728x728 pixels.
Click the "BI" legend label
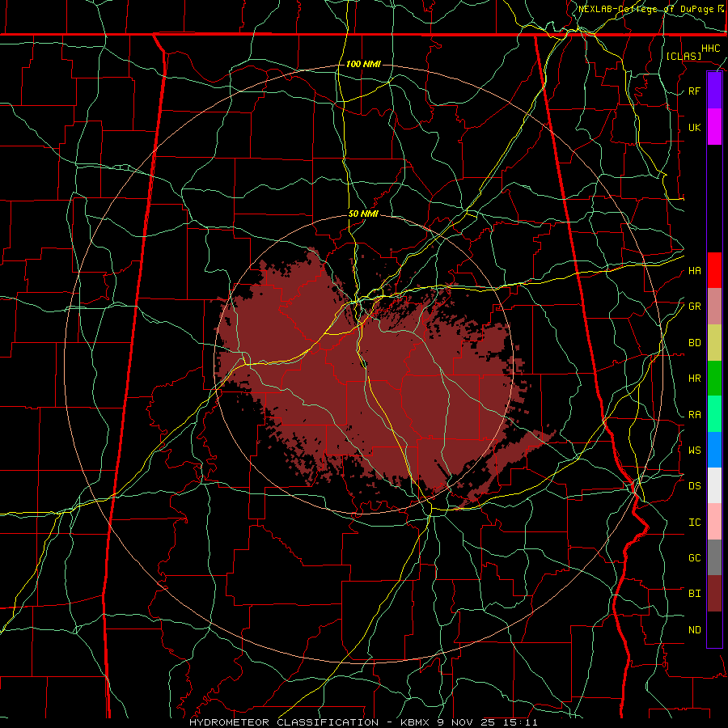(695, 594)
